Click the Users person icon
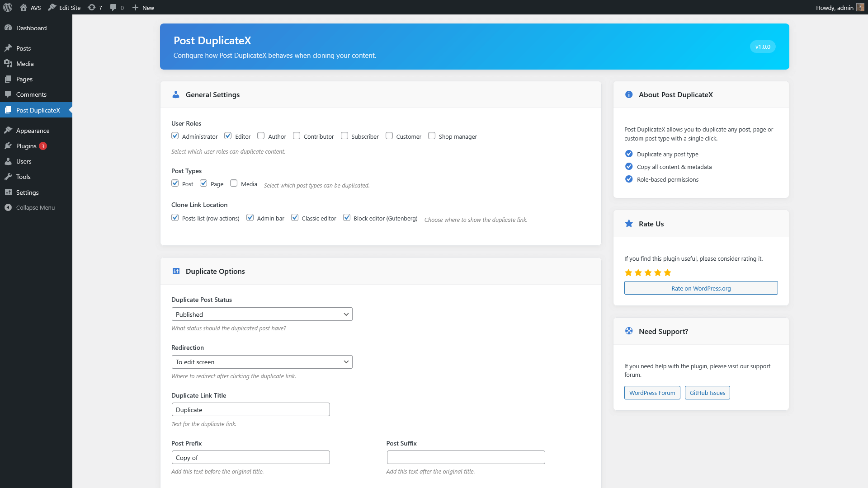 [x=8, y=161]
